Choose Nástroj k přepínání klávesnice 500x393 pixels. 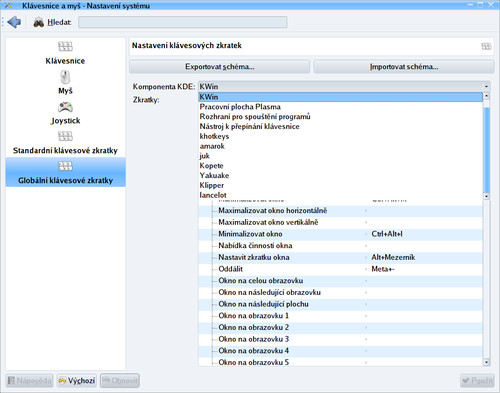340,126
